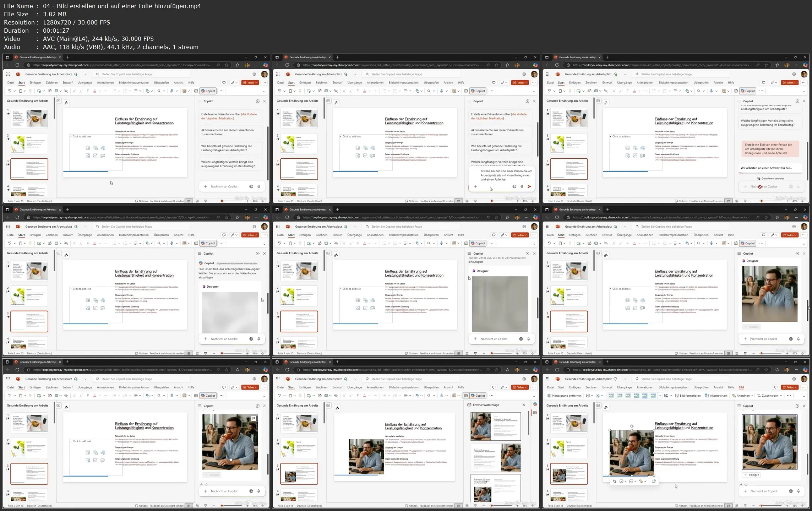812x511 pixels.
Task: Click globe icon in Bild tab frame's message box
Action: (791, 491)
